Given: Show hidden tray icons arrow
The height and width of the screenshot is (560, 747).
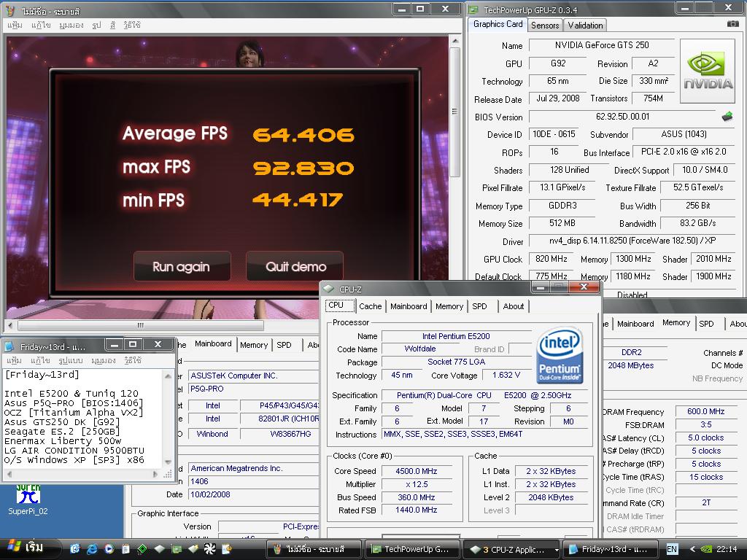Looking at the screenshot, I should tap(693, 549).
